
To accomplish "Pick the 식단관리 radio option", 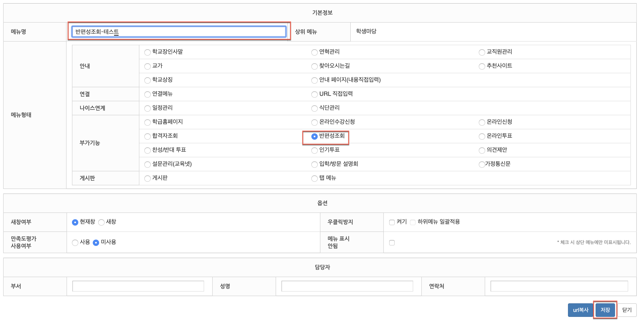I will point(314,108).
